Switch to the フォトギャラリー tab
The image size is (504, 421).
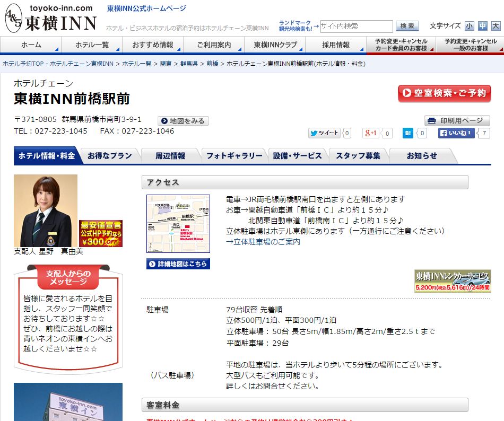(234, 156)
